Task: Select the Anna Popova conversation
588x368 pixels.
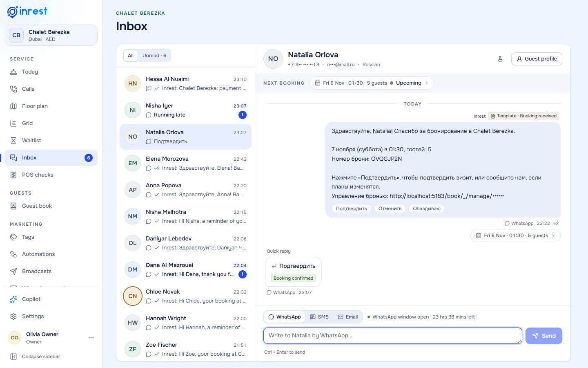Action: (185, 190)
